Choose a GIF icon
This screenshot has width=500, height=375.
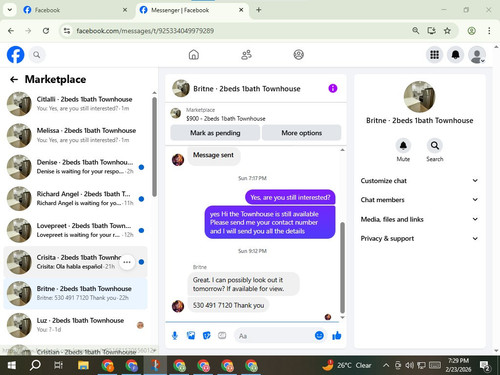[222, 335]
